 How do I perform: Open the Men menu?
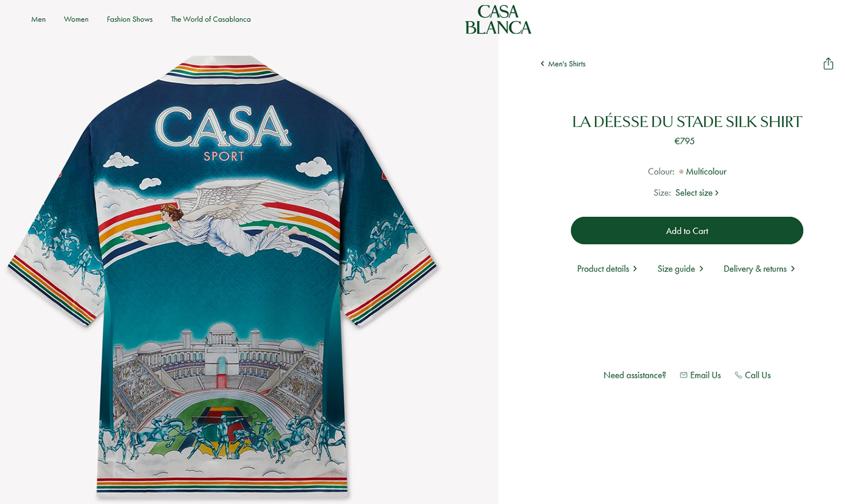pyautogui.click(x=38, y=19)
